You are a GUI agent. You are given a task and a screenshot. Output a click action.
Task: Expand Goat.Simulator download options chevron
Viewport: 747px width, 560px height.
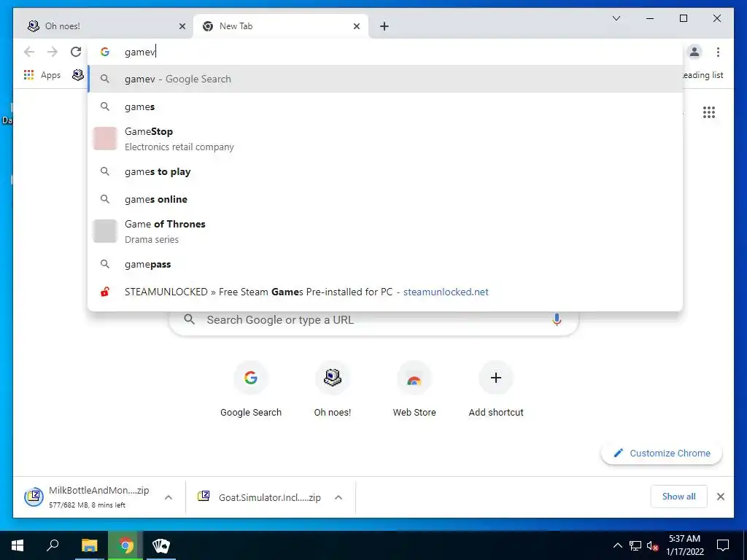point(338,497)
